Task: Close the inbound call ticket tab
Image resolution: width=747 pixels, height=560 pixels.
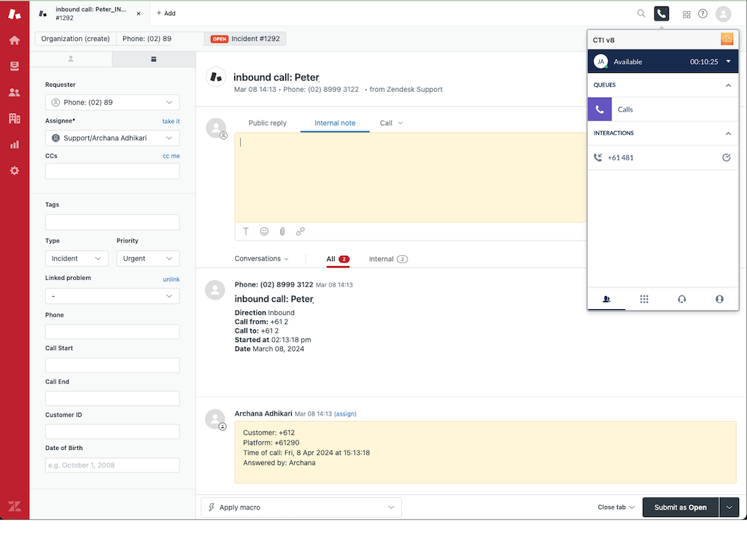Action: click(x=139, y=13)
